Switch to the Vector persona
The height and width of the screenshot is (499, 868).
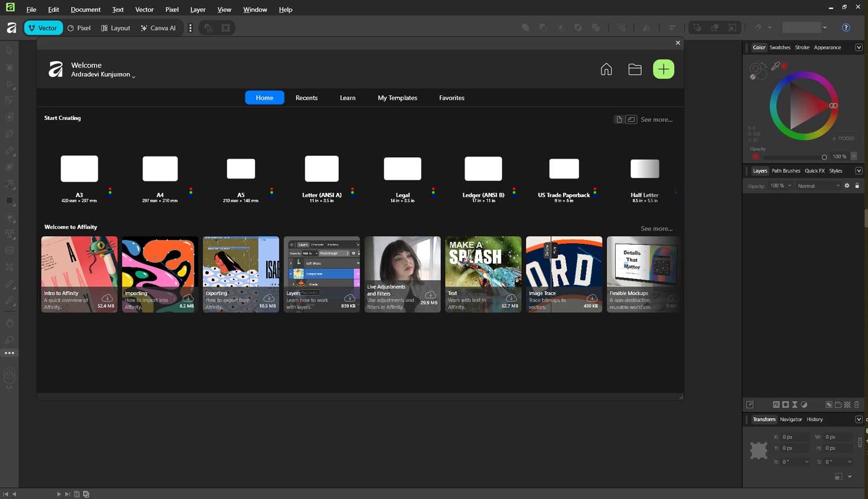43,28
